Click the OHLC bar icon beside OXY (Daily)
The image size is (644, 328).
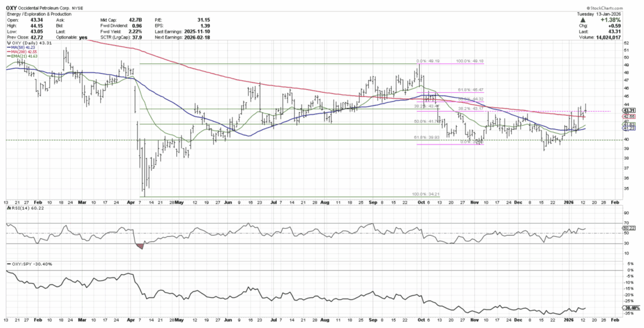[8, 43]
